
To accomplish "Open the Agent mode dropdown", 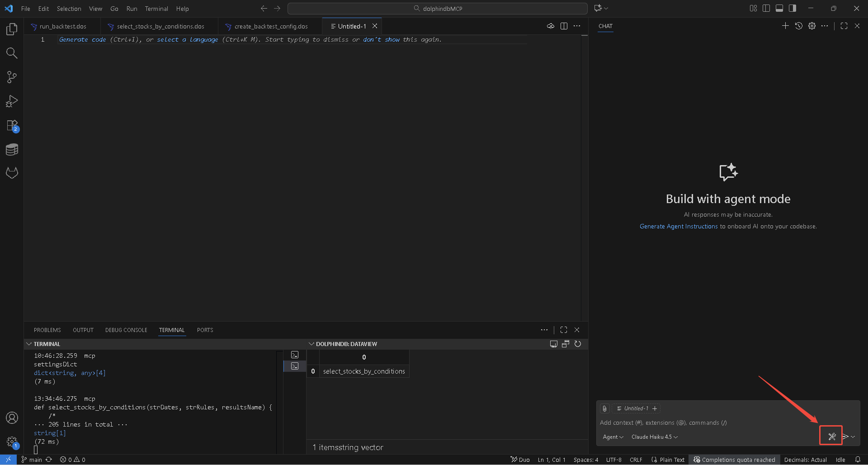I will (613, 437).
